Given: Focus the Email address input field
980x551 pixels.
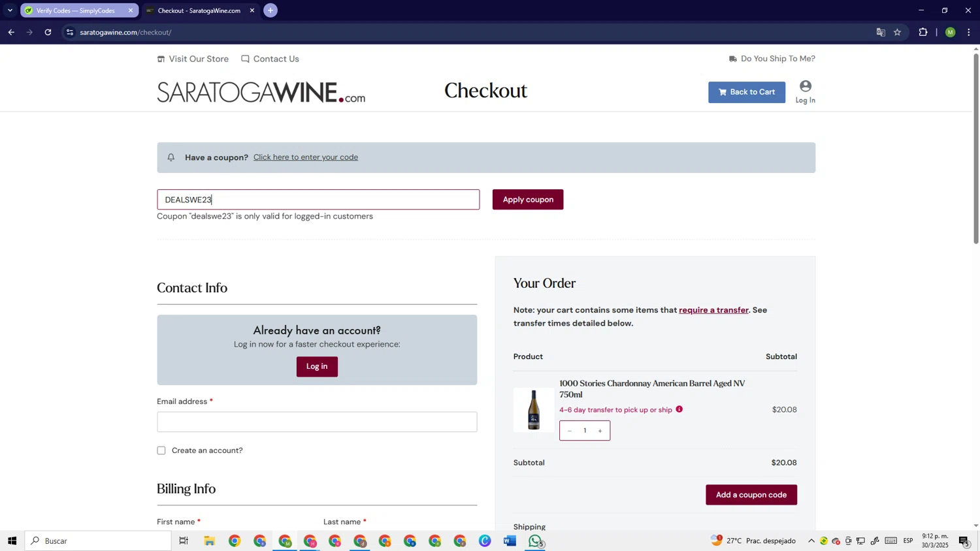Looking at the screenshot, I should 317,422.
